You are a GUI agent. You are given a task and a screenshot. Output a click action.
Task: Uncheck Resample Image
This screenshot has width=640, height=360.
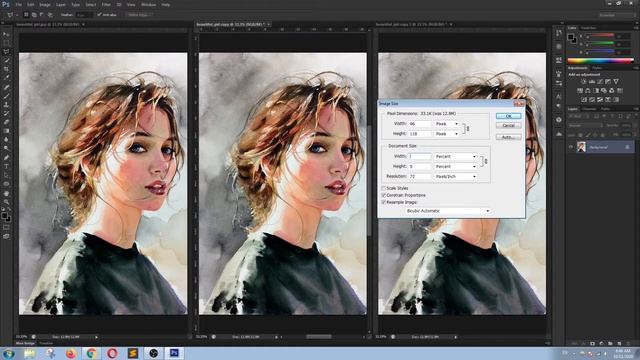pyautogui.click(x=384, y=202)
